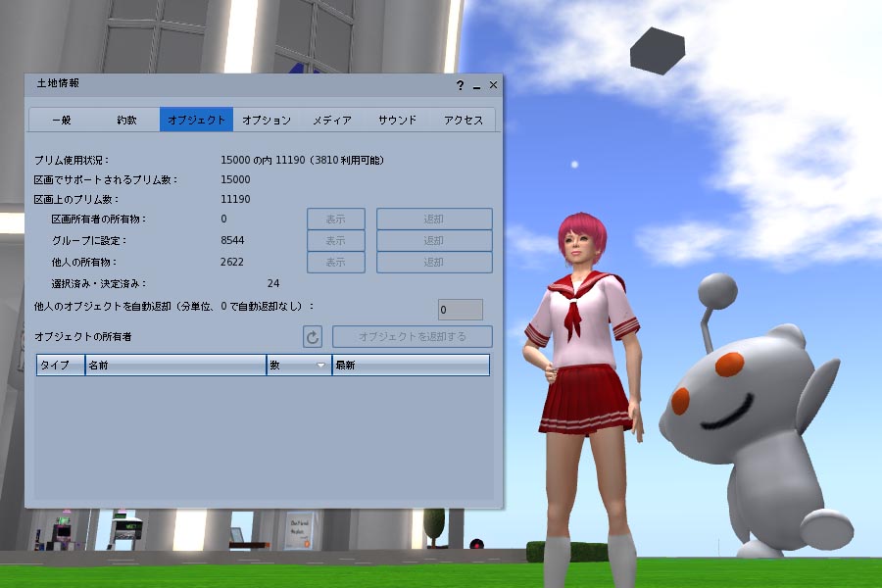Click 表示 for グループに設定
The image size is (882, 588).
(x=336, y=241)
